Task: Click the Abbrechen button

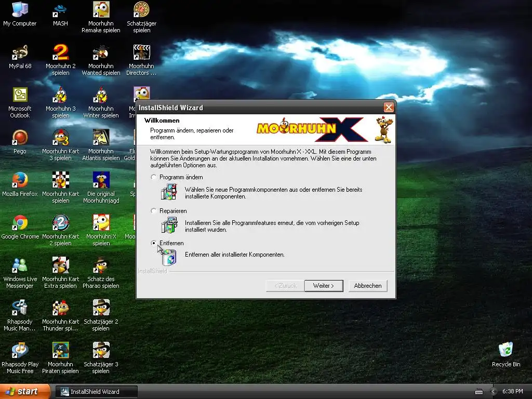Action: tap(368, 286)
